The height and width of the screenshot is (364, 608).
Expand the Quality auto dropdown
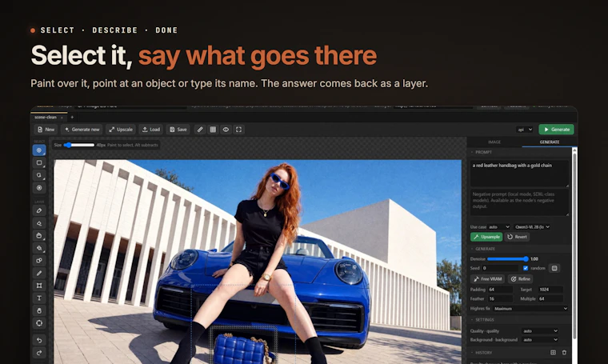540,330
